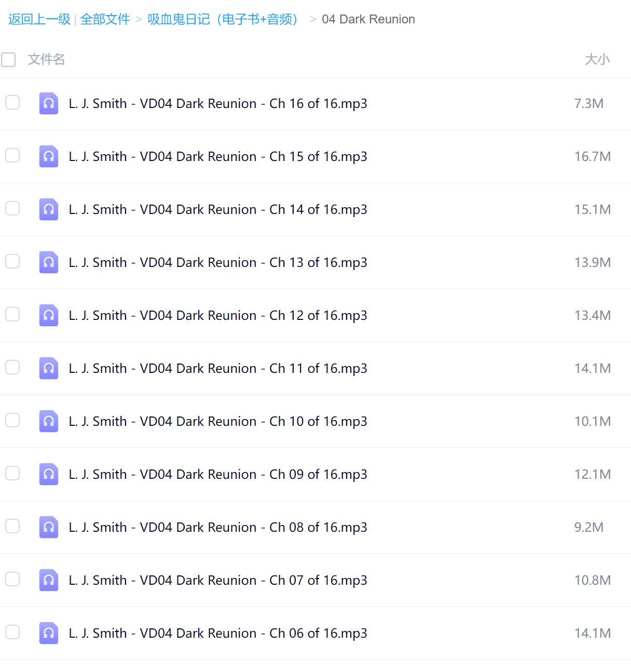
Task: Click the audio file icon for Ch 10
Action: pos(49,421)
